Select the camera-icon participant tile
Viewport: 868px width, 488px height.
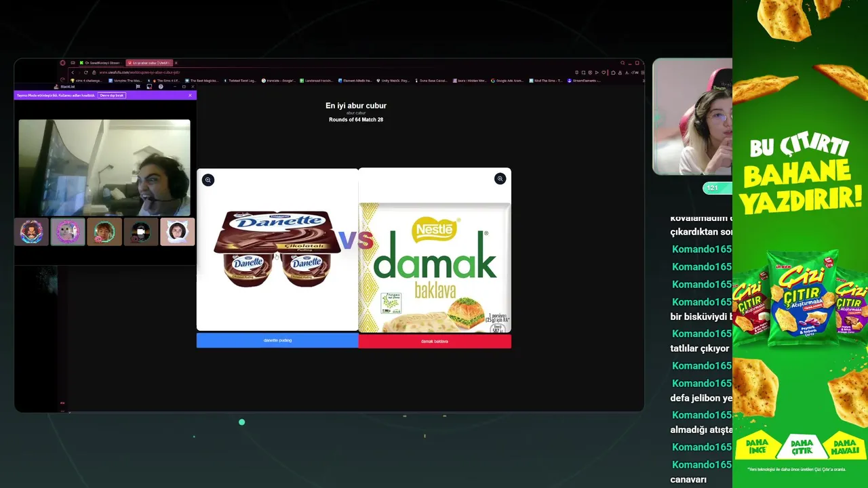pos(141,232)
